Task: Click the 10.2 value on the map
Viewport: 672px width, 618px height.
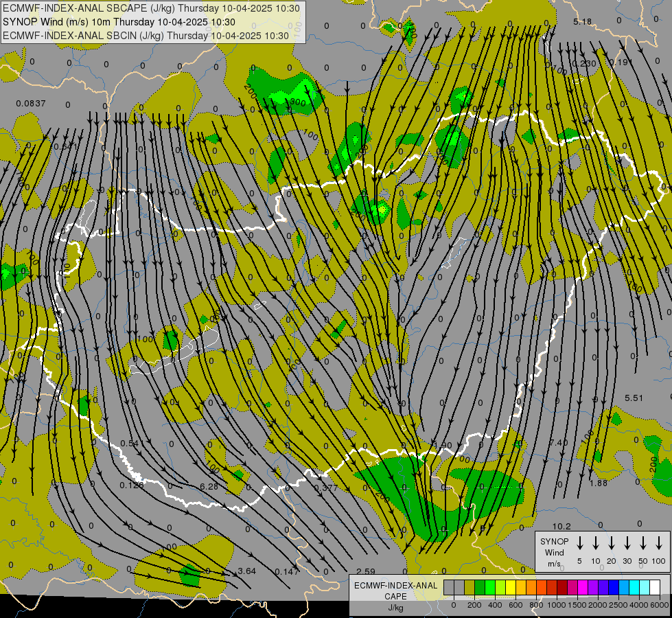Action: pyautogui.click(x=561, y=526)
